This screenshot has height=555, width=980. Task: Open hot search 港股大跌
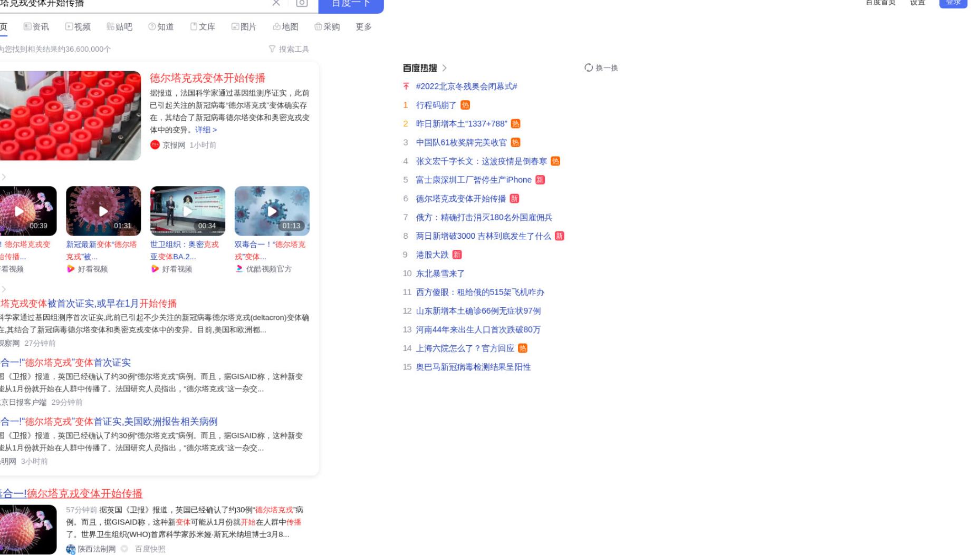click(432, 255)
